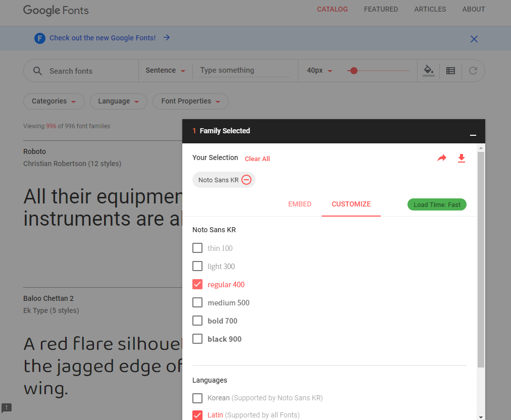Click the Clear All link
The height and width of the screenshot is (420, 511).
point(257,159)
